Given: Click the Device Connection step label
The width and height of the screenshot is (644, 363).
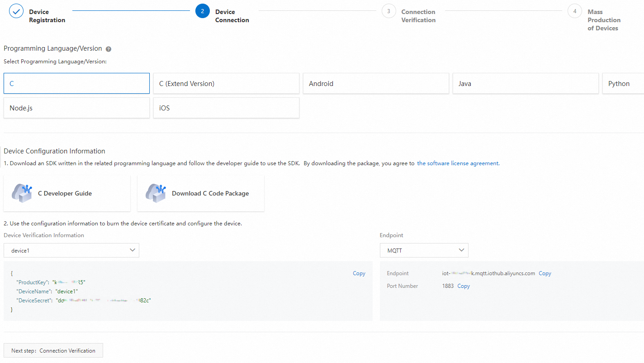Looking at the screenshot, I should [x=232, y=16].
